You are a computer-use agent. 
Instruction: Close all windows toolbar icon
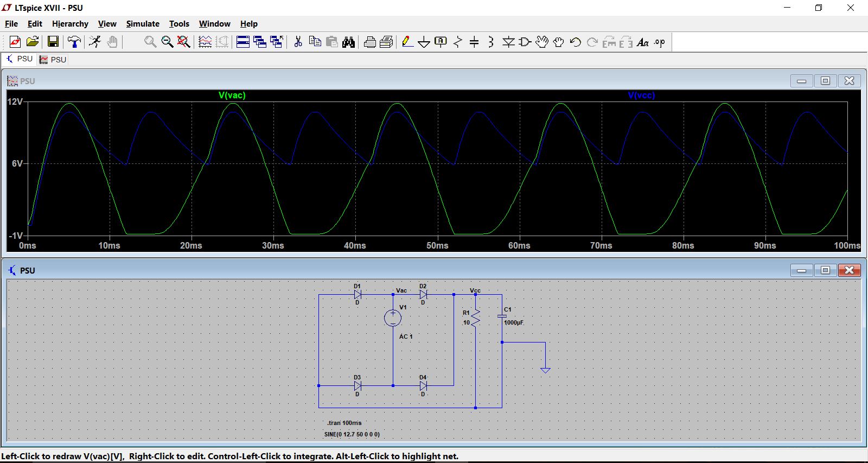(x=277, y=42)
